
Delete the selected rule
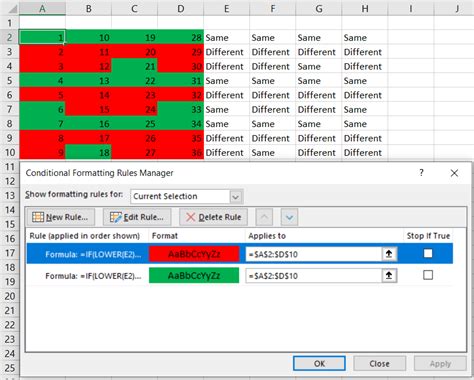213,217
